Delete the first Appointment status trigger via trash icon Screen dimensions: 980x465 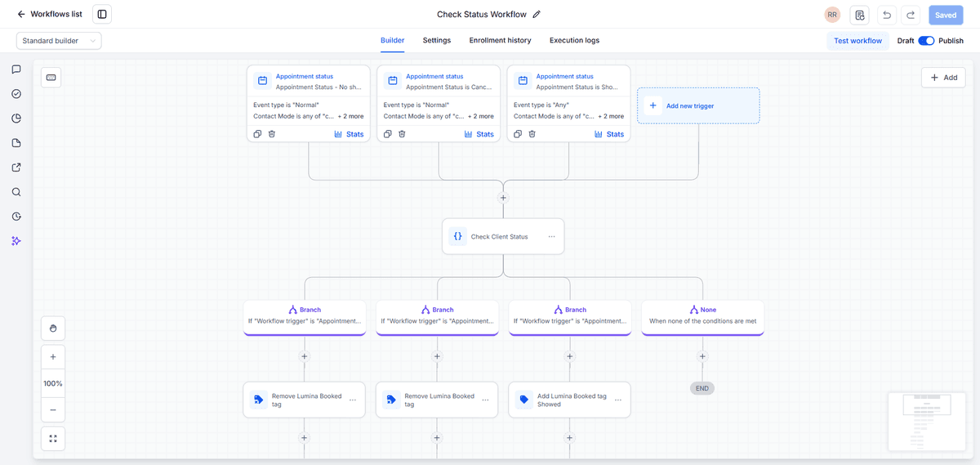(272, 134)
